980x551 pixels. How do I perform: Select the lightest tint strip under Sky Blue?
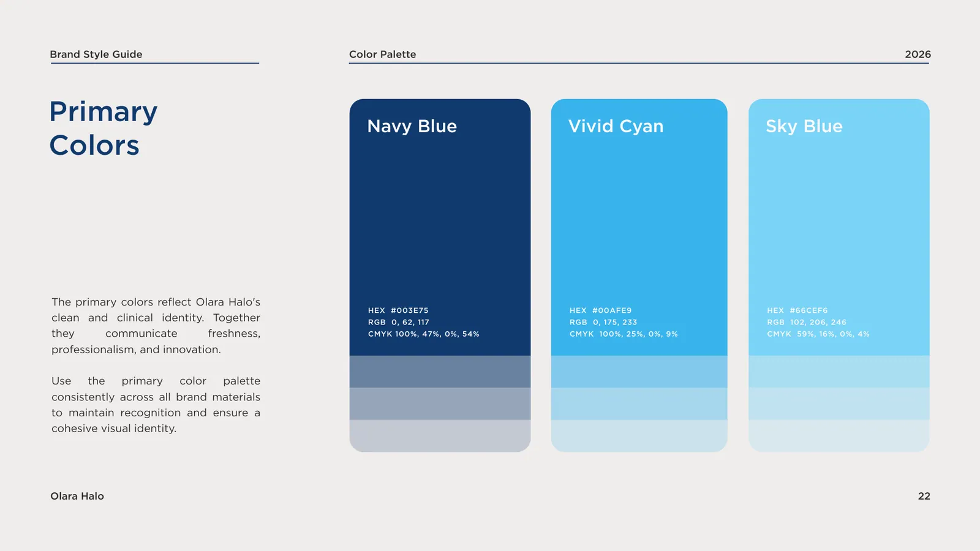pyautogui.click(x=839, y=436)
